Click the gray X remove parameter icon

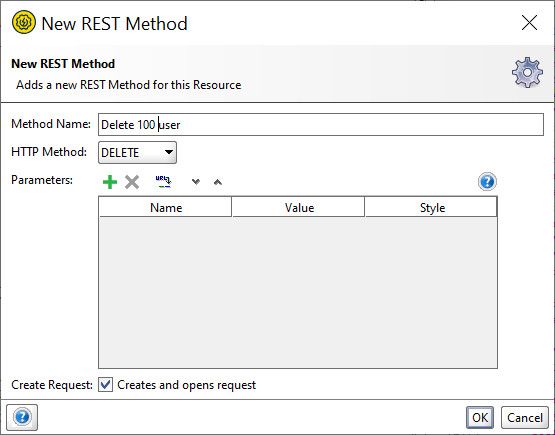[132, 182]
